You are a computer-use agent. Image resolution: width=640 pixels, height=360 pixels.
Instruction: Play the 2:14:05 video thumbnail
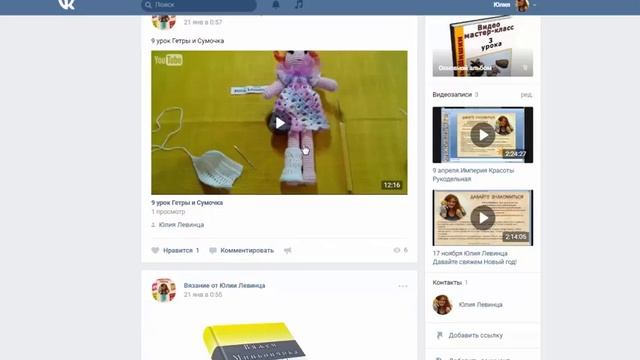point(483,218)
